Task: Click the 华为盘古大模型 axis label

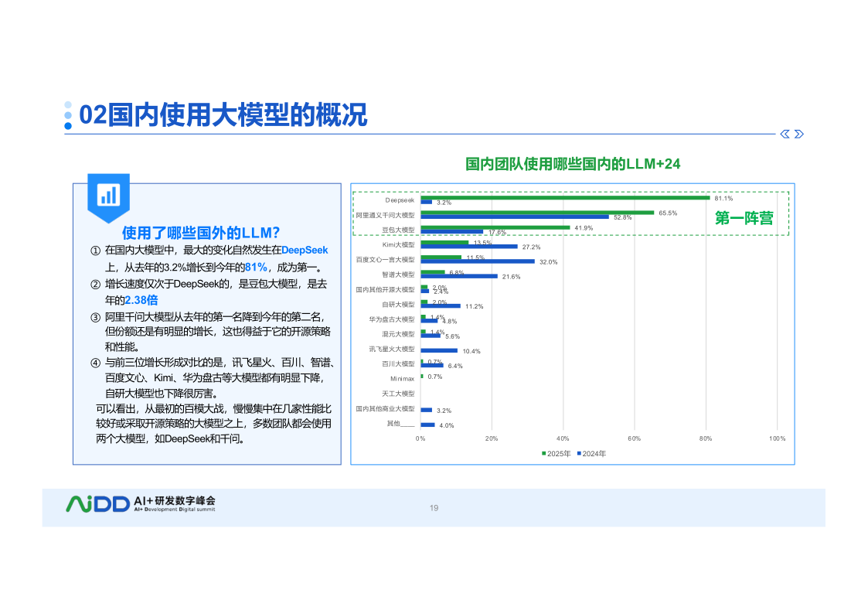Action: click(x=392, y=319)
